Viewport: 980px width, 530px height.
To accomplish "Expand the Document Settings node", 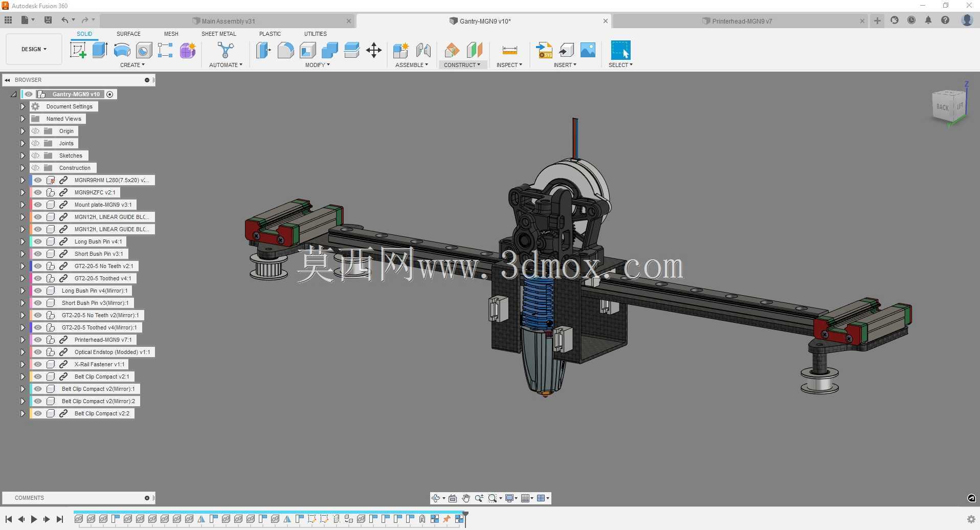I will (x=23, y=106).
